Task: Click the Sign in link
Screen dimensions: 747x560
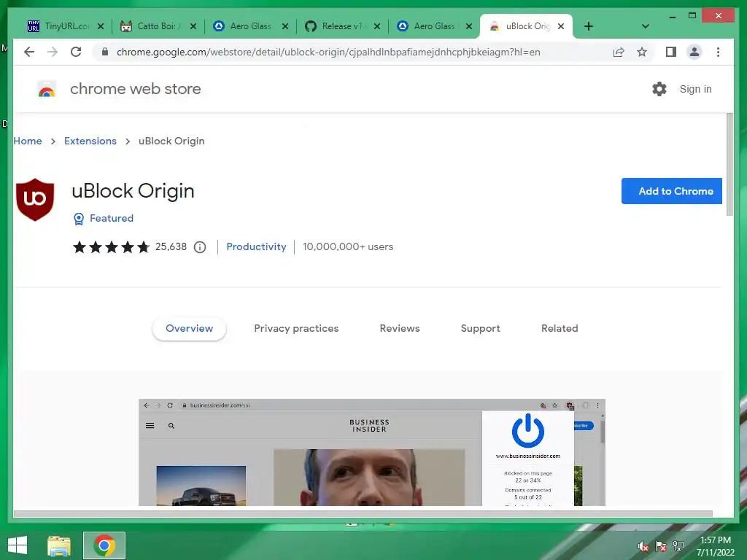Action: point(695,89)
